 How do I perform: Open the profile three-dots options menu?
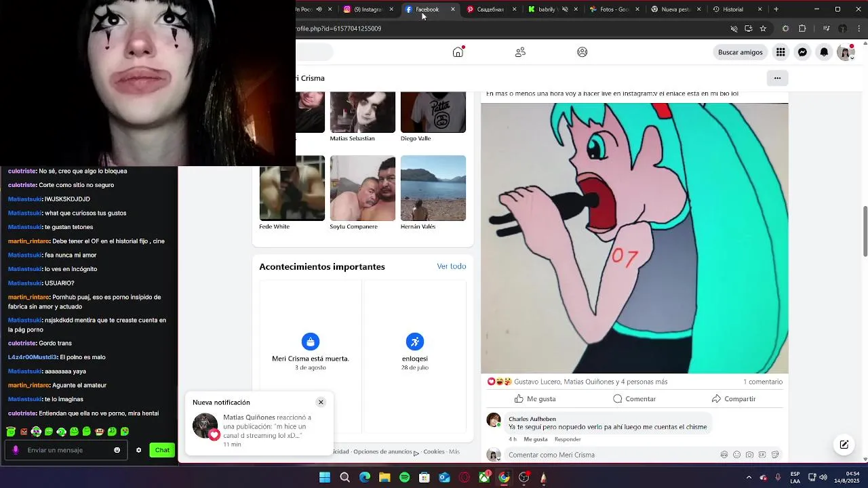pos(777,78)
